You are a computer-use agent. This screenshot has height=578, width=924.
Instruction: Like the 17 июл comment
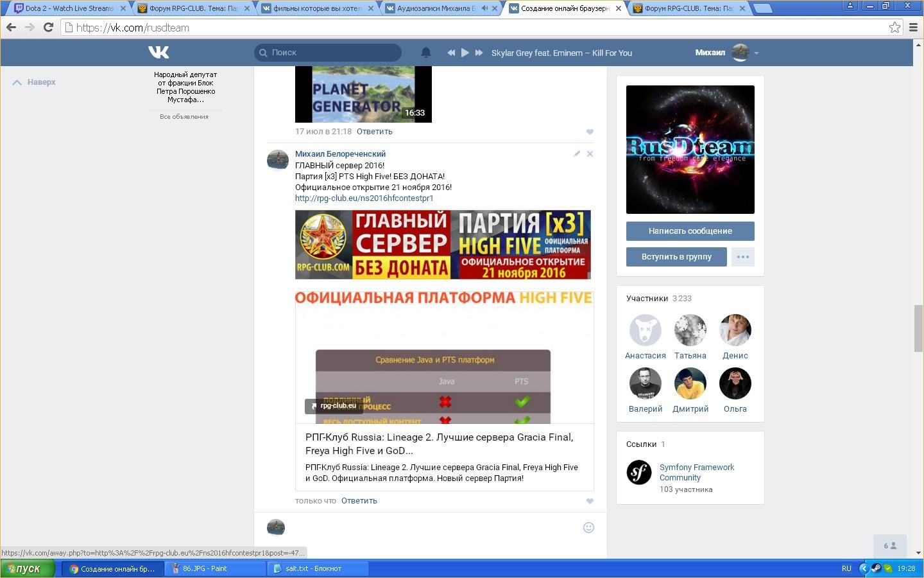click(x=590, y=132)
